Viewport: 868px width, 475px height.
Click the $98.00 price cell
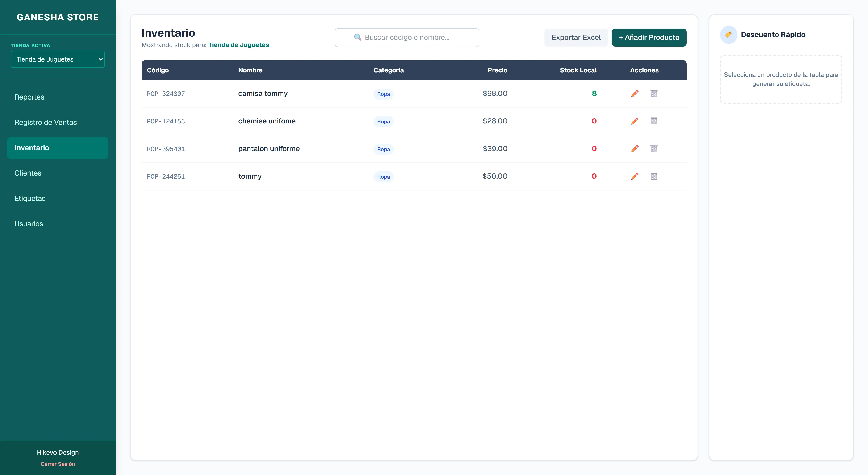495,93
